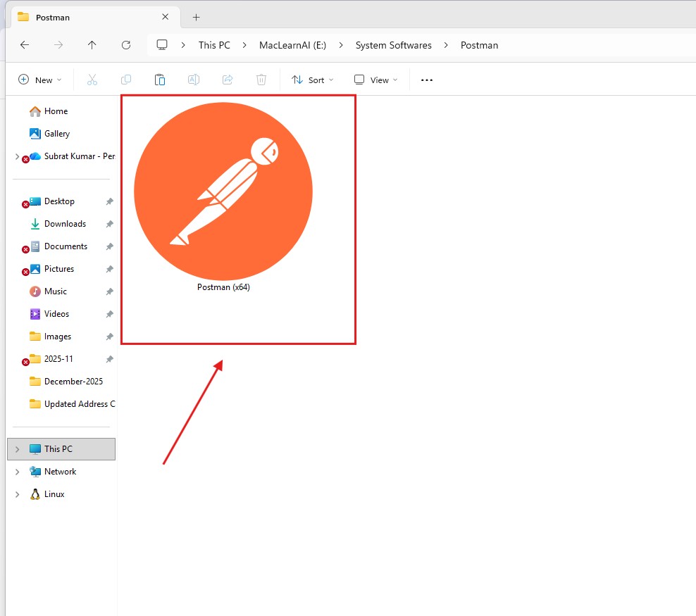Open the Sort dropdown menu

tap(313, 80)
